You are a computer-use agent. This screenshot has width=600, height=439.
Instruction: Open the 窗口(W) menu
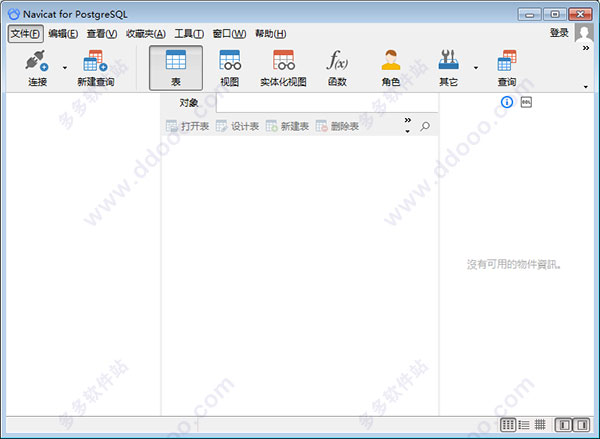229,34
